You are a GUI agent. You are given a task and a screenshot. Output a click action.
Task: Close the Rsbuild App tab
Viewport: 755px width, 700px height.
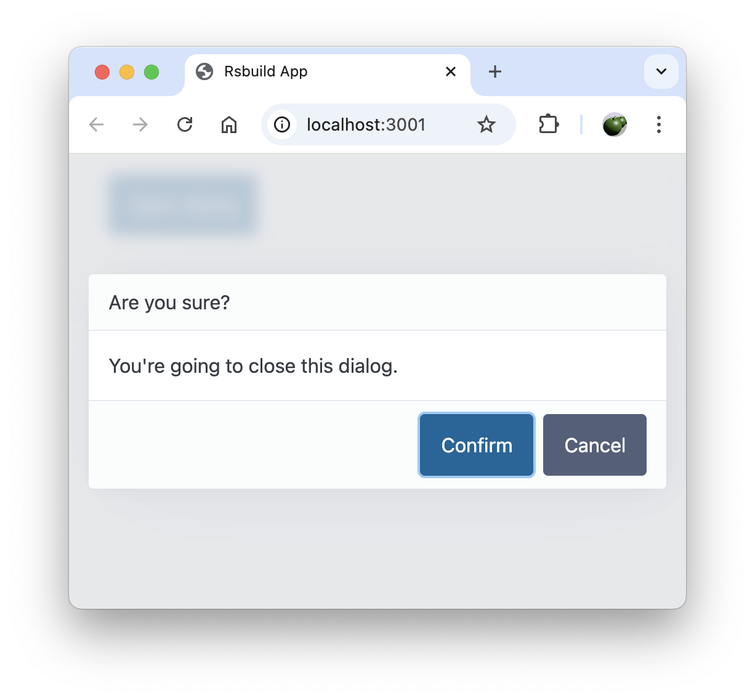point(451,71)
